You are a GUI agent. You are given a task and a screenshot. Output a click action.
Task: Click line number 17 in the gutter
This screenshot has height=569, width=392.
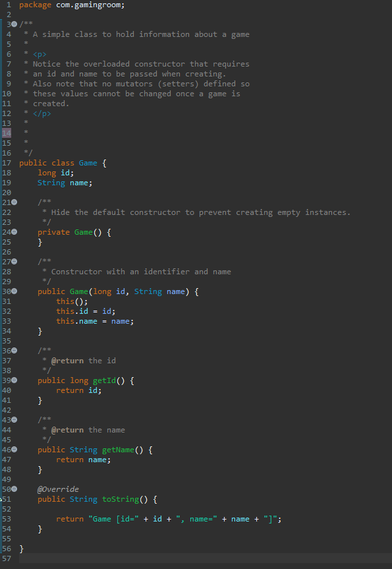point(7,163)
